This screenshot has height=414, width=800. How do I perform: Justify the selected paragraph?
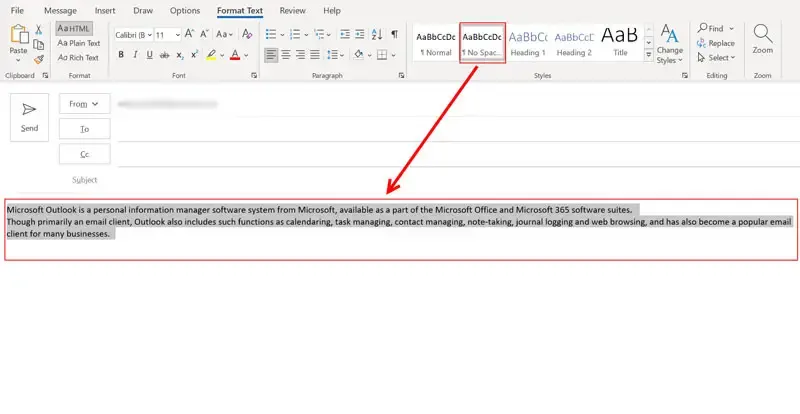click(x=315, y=54)
